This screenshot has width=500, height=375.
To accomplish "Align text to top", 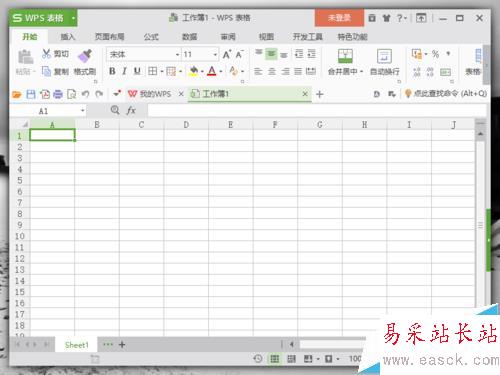I will tap(259, 54).
